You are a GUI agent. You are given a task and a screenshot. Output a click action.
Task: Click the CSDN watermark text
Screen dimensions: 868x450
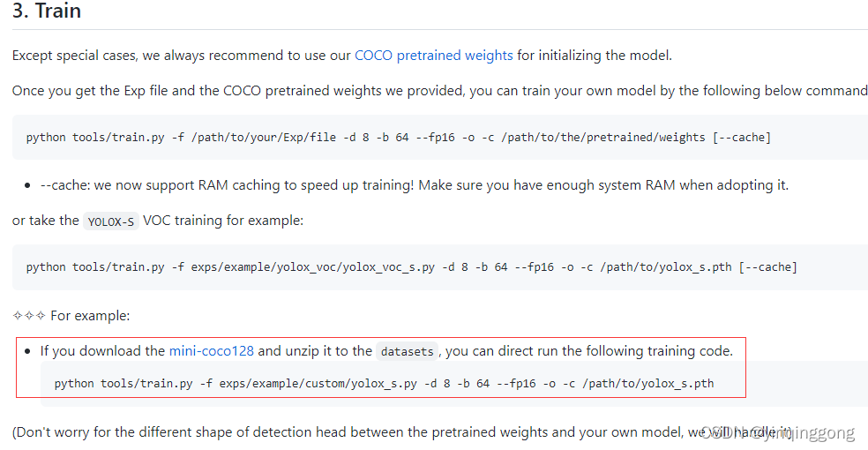[778, 432]
